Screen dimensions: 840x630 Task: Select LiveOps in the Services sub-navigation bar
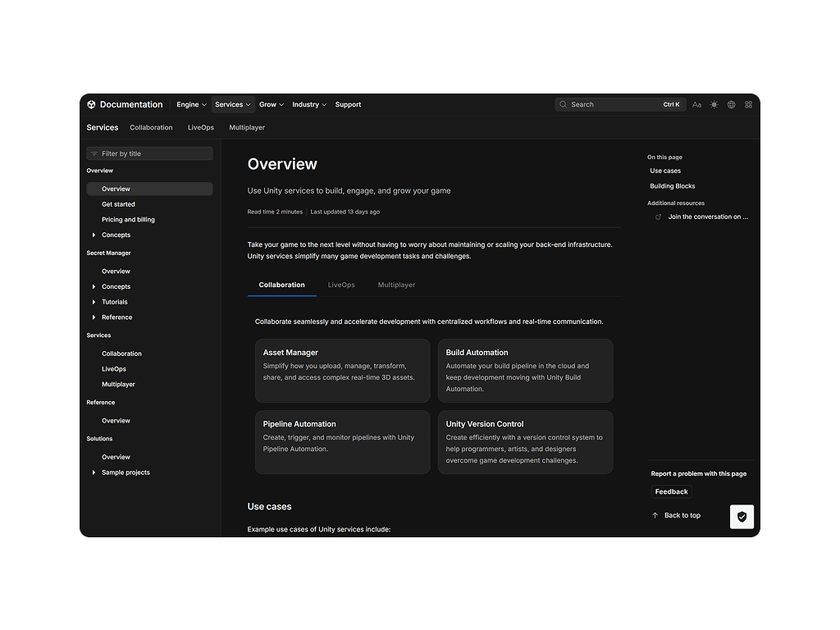click(x=201, y=127)
